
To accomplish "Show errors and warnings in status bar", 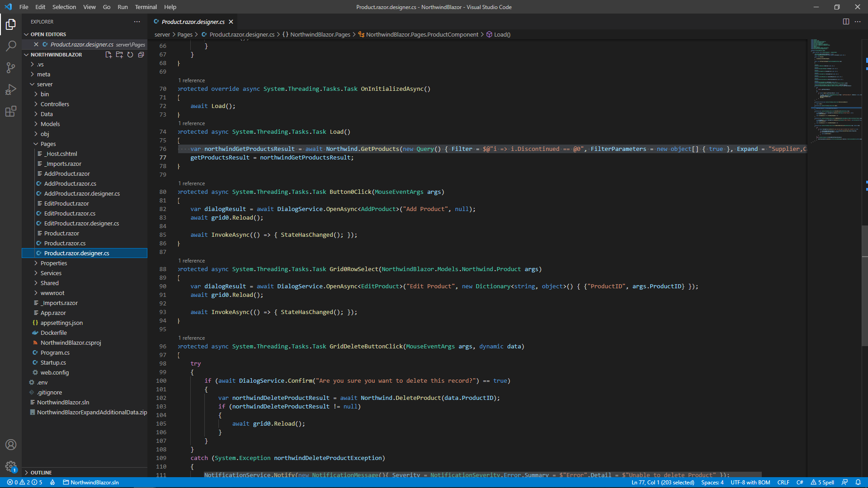I will [25, 483].
